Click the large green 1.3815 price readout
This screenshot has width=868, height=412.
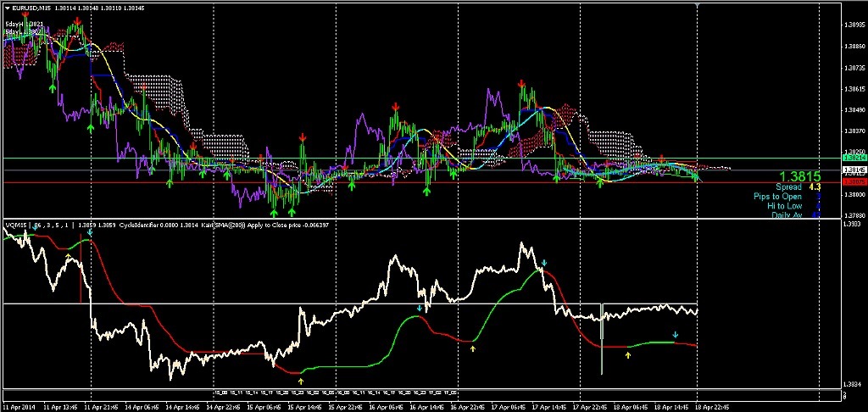click(802, 177)
